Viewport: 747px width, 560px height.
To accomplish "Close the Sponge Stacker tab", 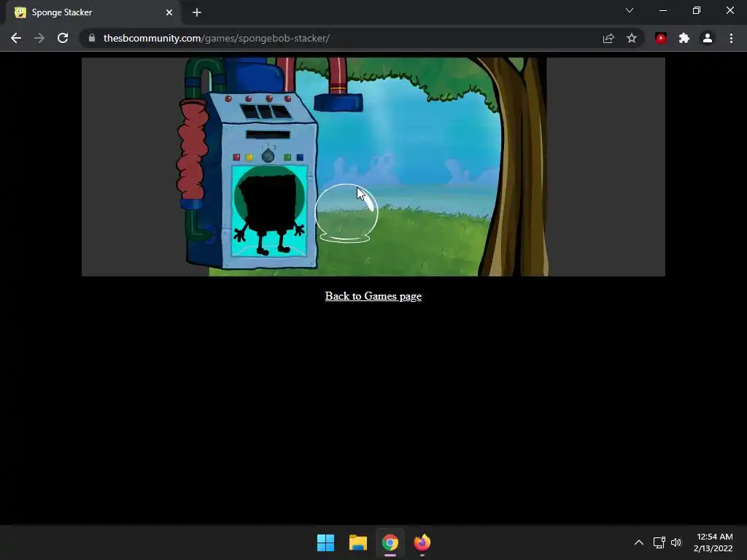I will 169,12.
